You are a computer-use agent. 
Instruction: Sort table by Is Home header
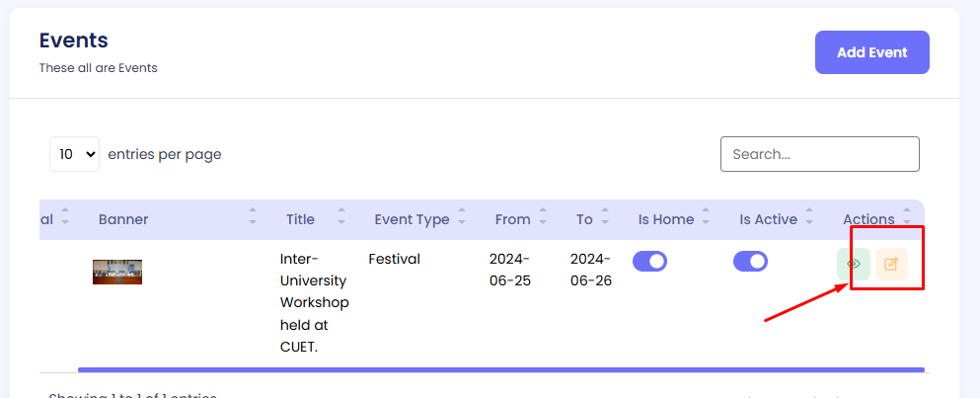[666, 219]
